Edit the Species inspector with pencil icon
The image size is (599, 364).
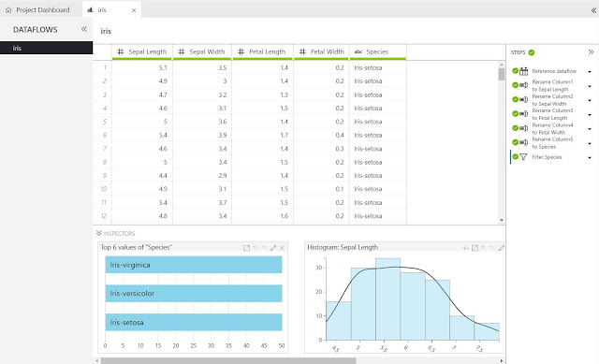click(273, 248)
